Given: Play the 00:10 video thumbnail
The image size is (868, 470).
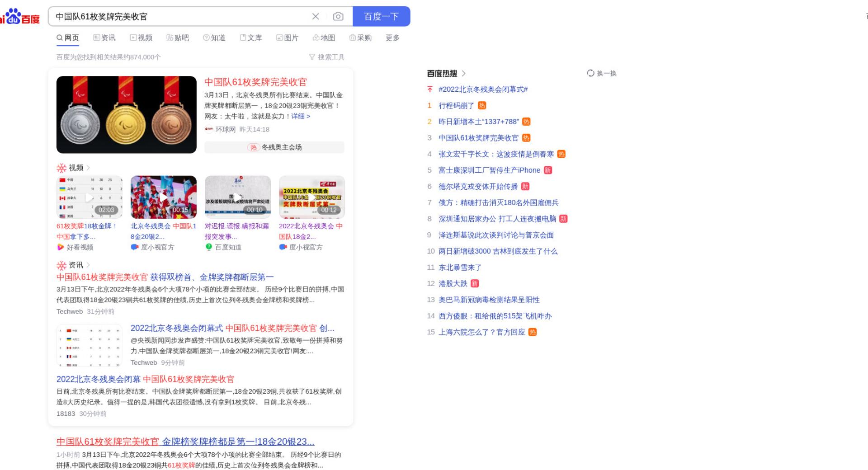Looking at the screenshot, I should [x=238, y=197].
